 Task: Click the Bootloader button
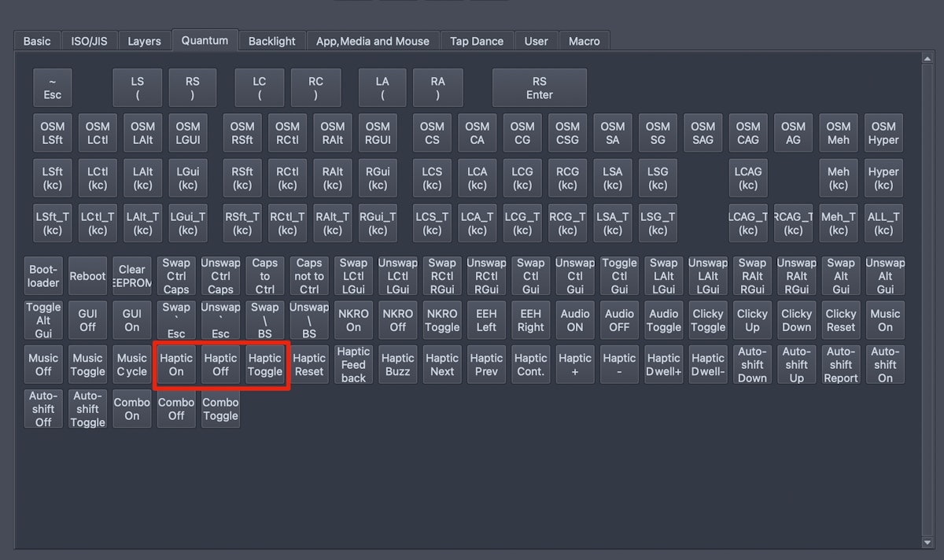point(43,276)
